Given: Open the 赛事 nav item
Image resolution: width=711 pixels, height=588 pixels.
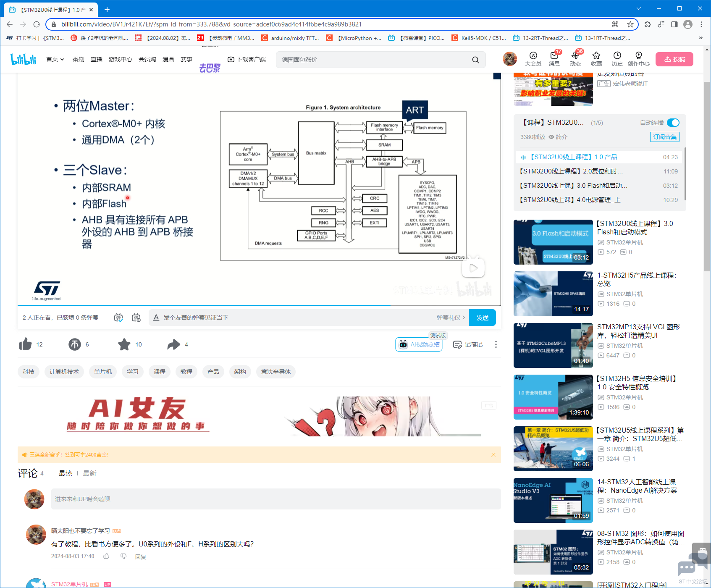Looking at the screenshot, I should pyautogui.click(x=186, y=59).
